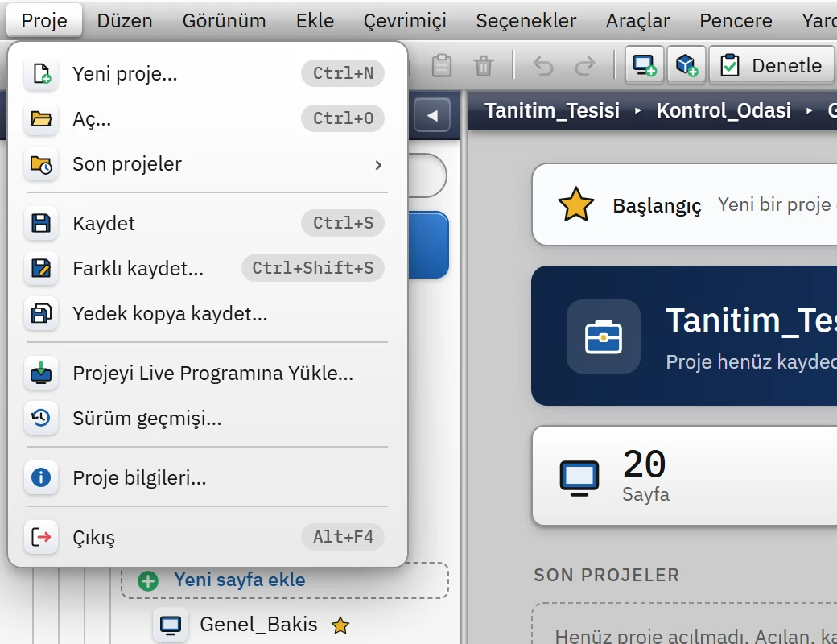Click the Yeni proje document icon
The width and height of the screenshot is (837, 644).
click(41, 73)
